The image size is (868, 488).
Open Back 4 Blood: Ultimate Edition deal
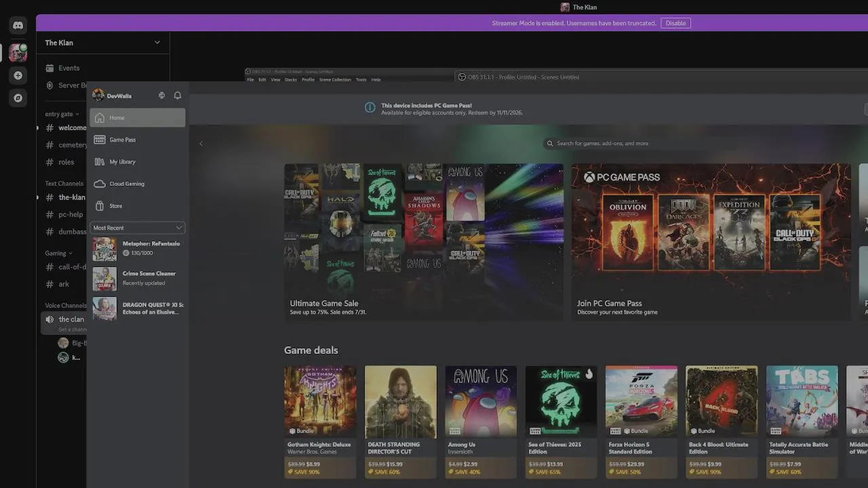point(722,422)
